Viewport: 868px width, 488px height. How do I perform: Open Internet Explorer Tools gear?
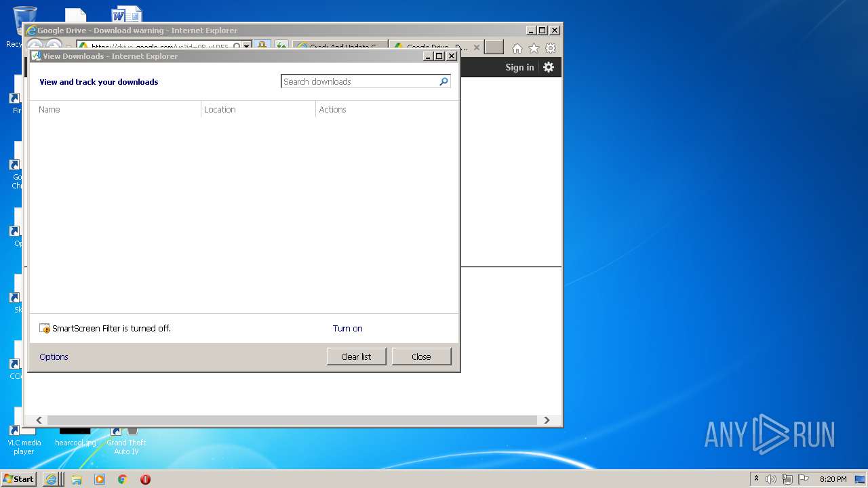click(551, 48)
